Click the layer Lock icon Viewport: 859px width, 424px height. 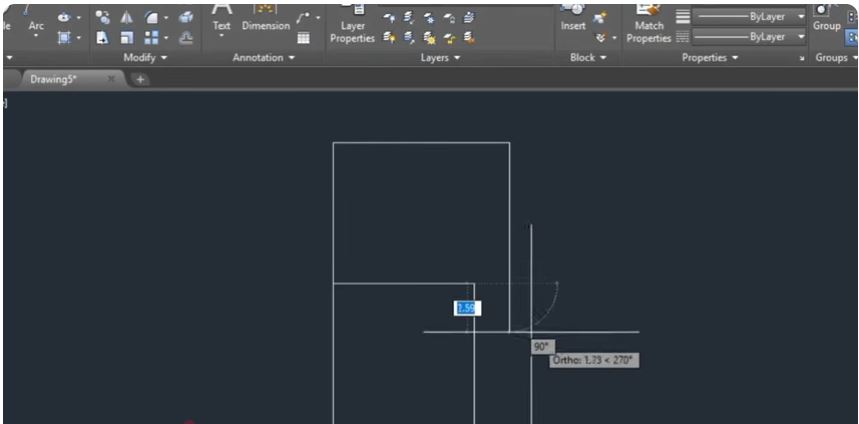pyautogui.click(x=449, y=18)
